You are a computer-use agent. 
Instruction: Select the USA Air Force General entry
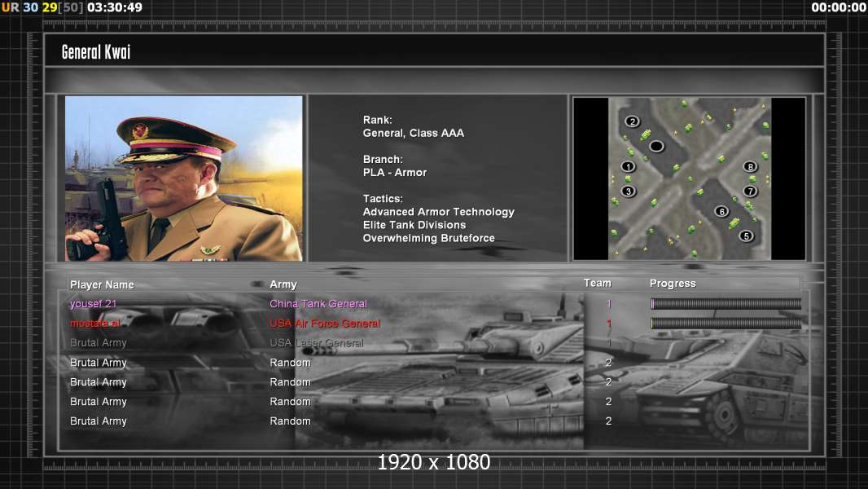click(x=325, y=324)
